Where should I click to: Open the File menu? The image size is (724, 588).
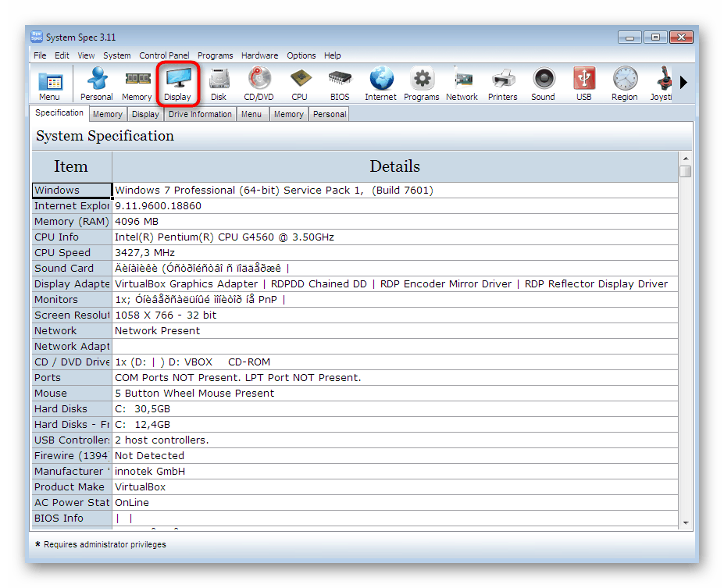(x=40, y=55)
